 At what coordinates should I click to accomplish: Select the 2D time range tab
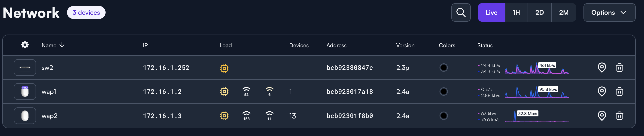[x=539, y=12]
